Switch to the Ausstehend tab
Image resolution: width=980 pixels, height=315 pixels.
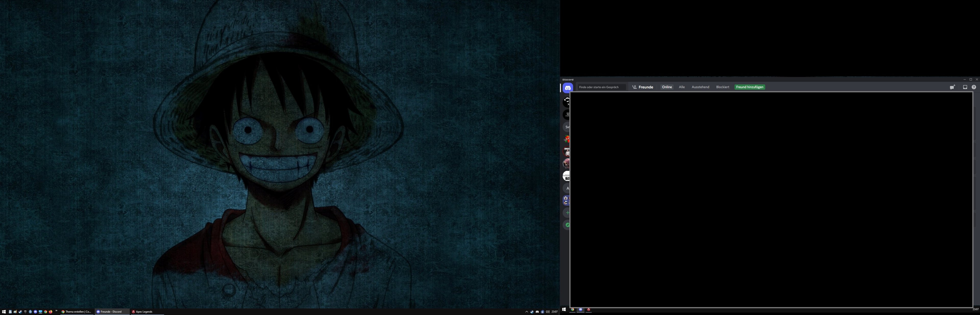(x=700, y=87)
